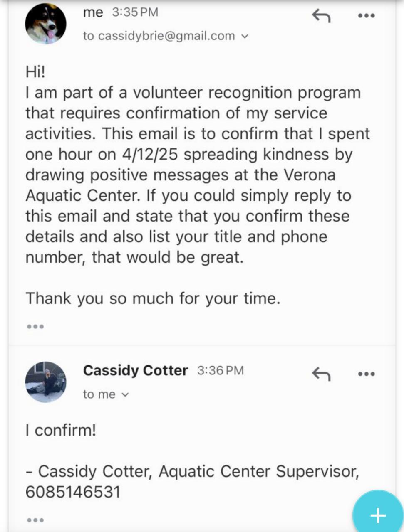Tap the 3:36 PM timestamp

[x=220, y=370]
